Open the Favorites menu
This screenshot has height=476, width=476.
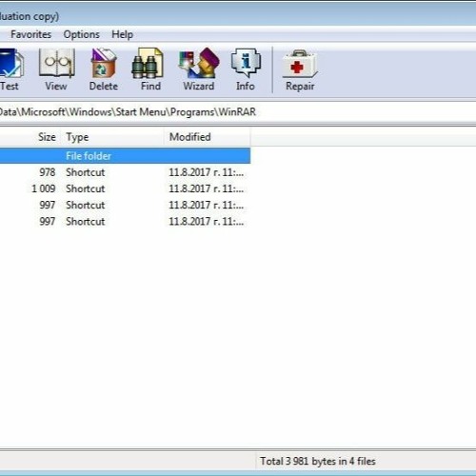(x=30, y=34)
